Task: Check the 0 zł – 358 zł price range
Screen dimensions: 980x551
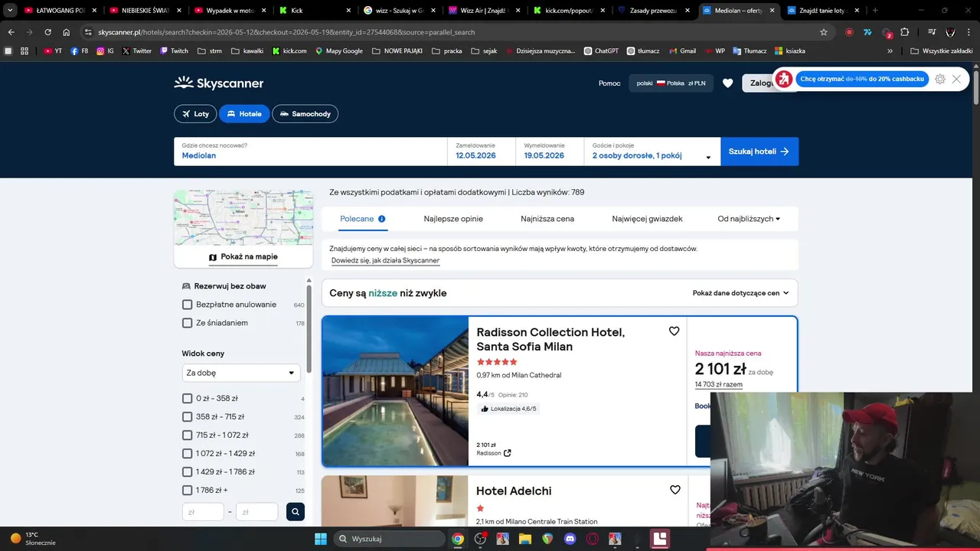Action: tap(187, 399)
